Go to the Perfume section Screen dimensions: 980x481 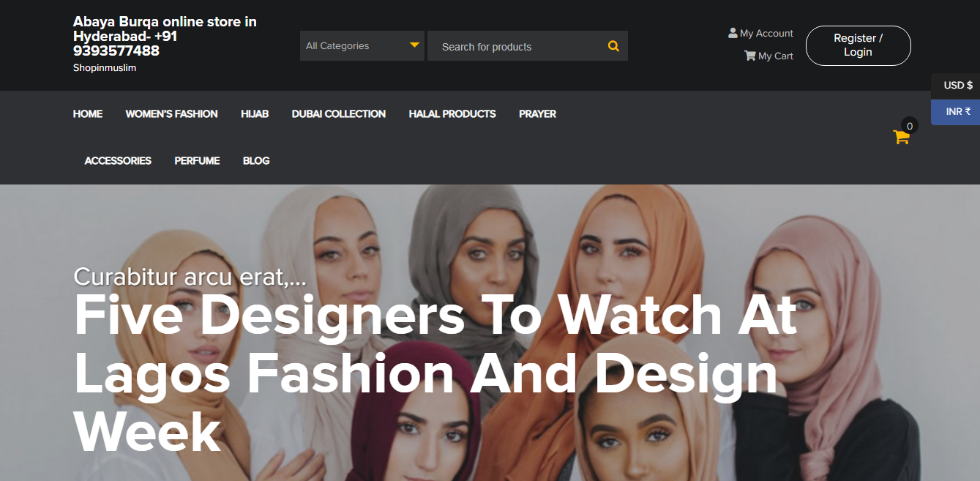197,161
